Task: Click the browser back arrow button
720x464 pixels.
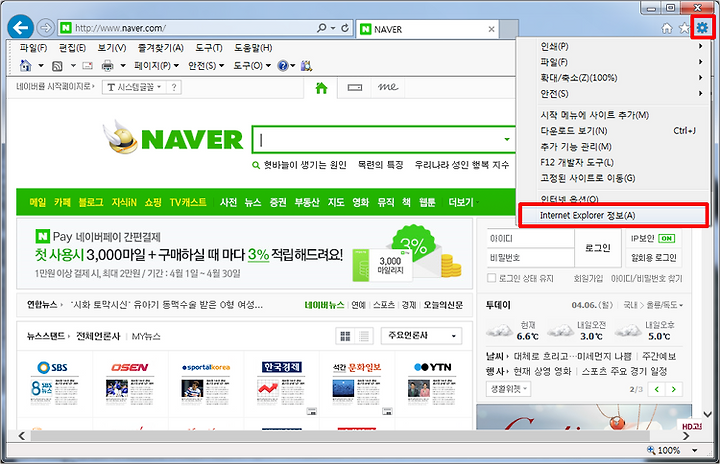Action: click(21, 28)
